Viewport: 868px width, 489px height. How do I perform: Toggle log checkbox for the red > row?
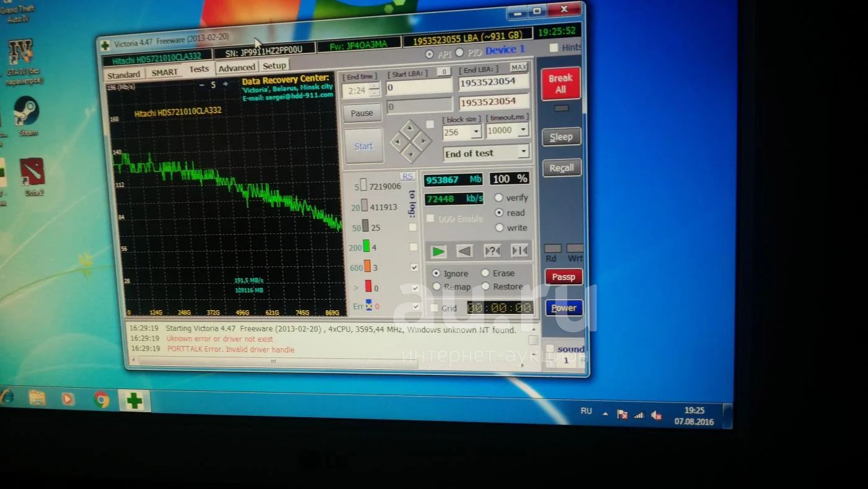click(x=415, y=288)
